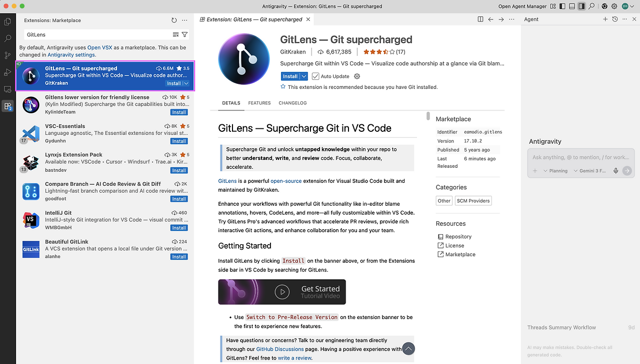Refresh the Extensions Marketplace list

tap(174, 20)
